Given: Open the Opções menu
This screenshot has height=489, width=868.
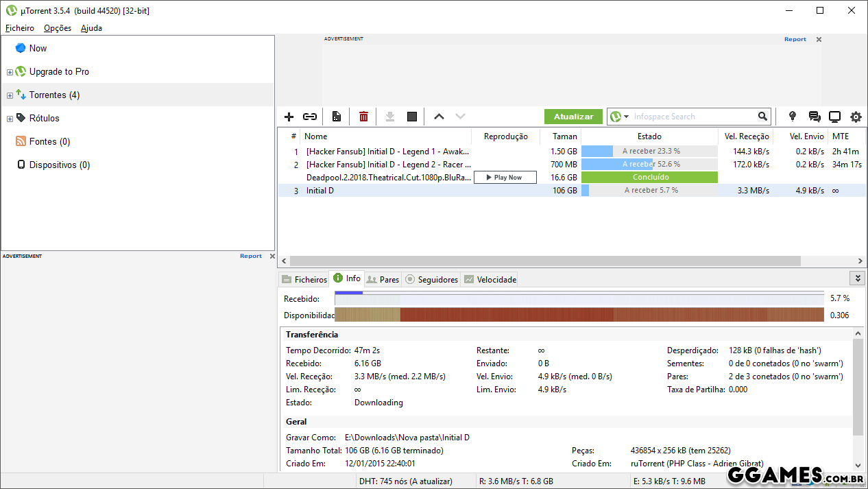Looking at the screenshot, I should tap(58, 28).
